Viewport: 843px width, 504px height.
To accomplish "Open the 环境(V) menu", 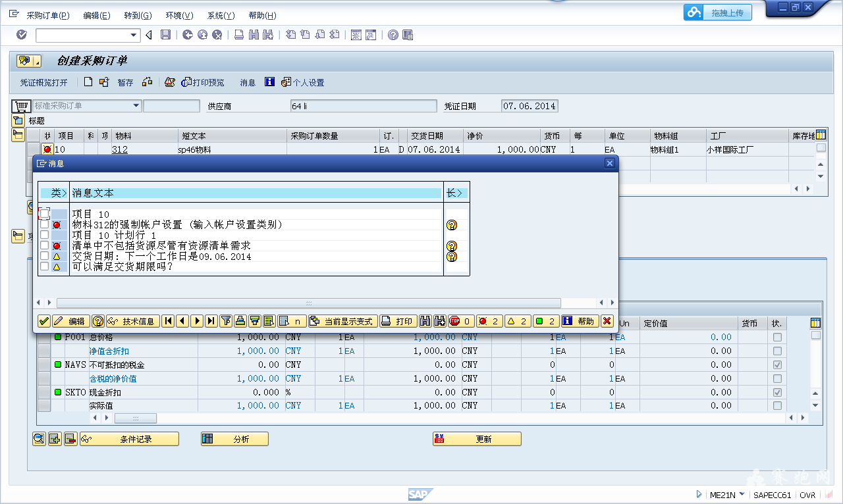I will click(x=179, y=15).
